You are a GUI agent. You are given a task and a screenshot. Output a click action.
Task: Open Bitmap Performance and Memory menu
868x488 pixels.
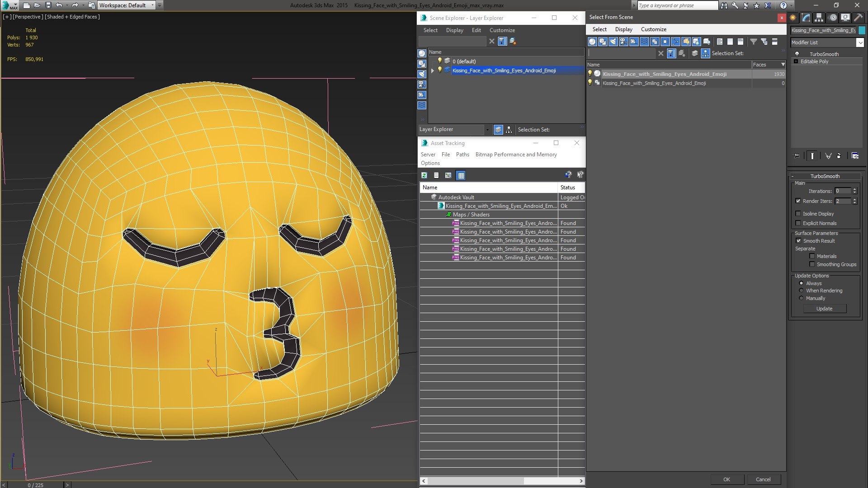[516, 155]
